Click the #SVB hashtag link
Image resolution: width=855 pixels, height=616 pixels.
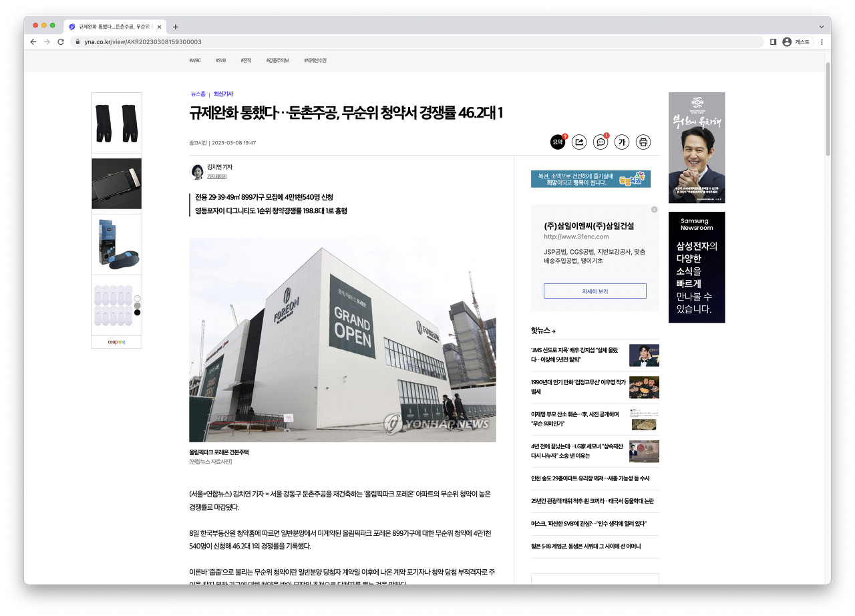220,60
